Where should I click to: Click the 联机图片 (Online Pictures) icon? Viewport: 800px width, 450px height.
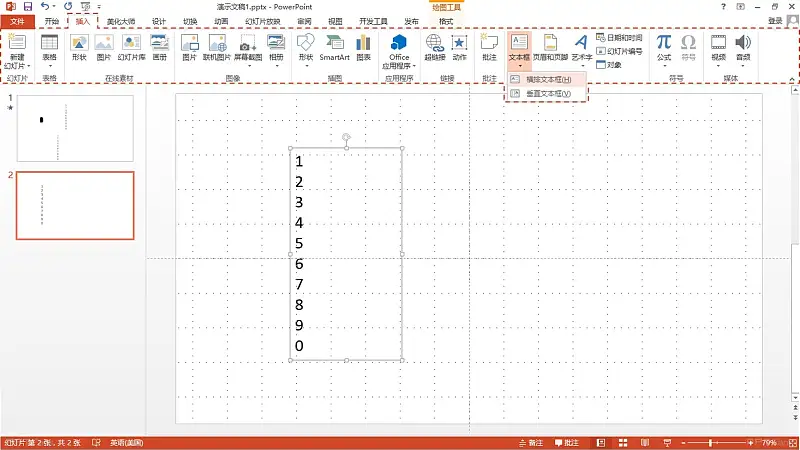(217, 47)
